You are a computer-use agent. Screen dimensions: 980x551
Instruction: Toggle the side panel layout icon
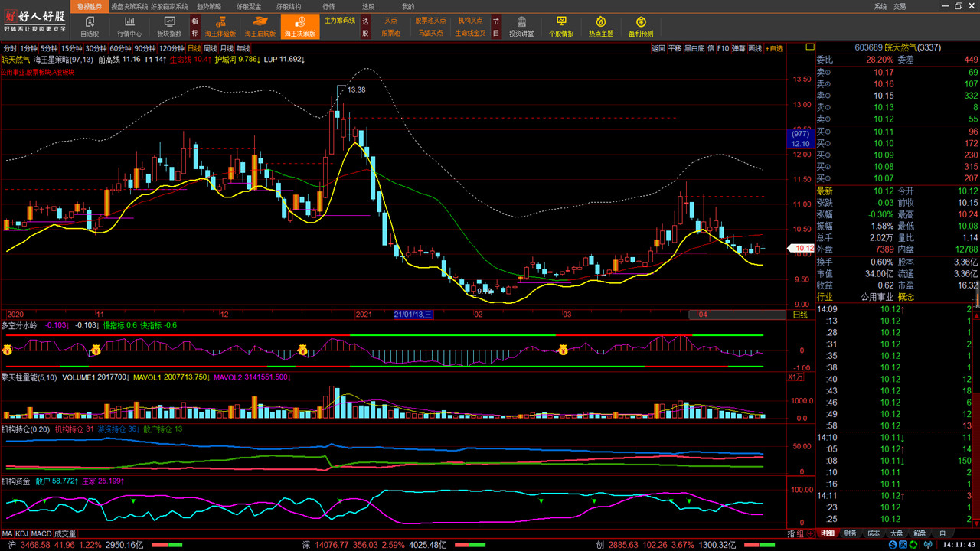coord(810,47)
